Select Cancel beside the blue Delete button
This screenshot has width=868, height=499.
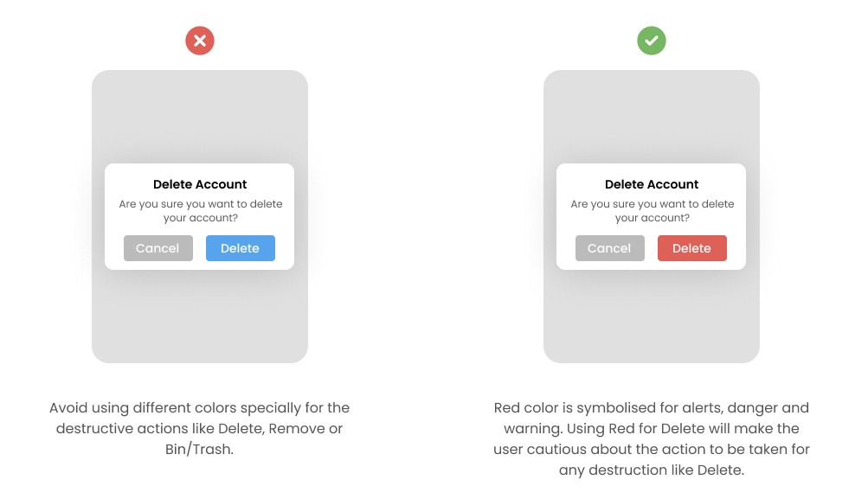(x=158, y=248)
